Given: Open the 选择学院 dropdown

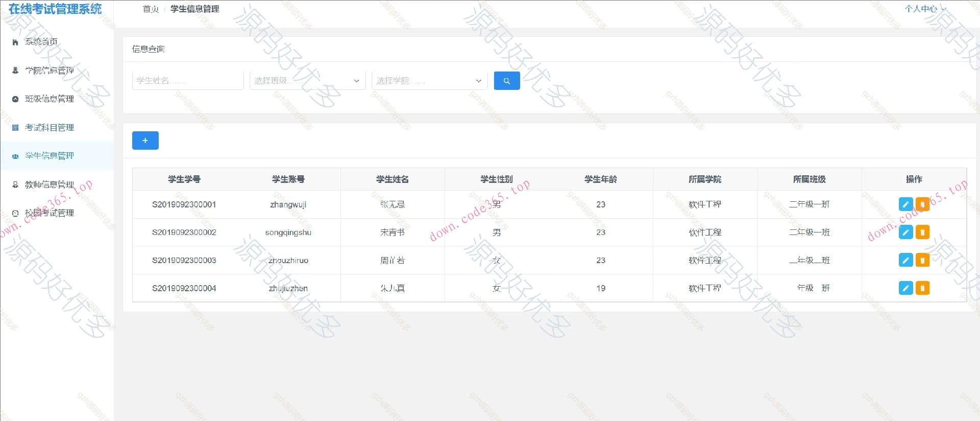Looking at the screenshot, I should [x=430, y=81].
